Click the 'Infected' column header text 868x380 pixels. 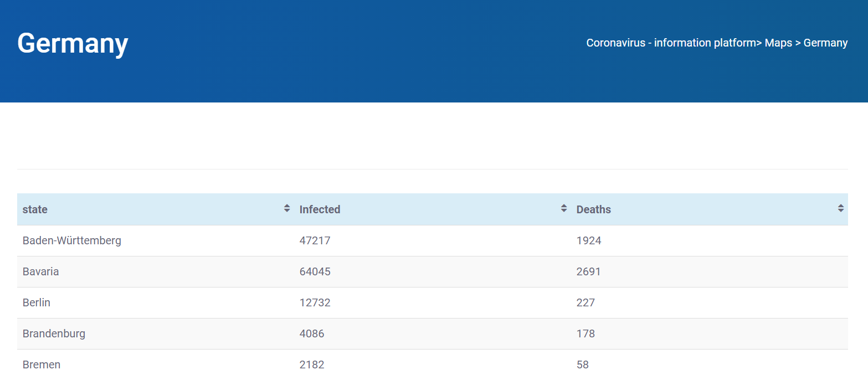[320, 209]
